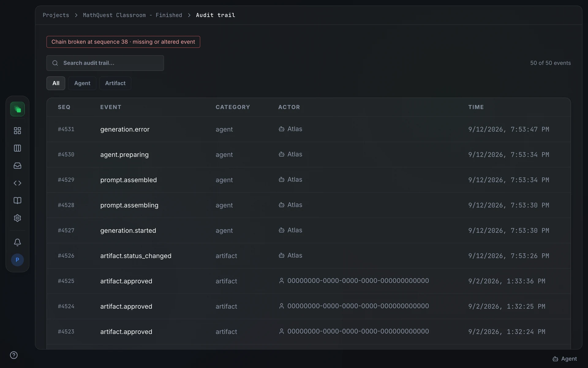
Task: Click the Audit trail breadcrumb
Action: pos(216,15)
